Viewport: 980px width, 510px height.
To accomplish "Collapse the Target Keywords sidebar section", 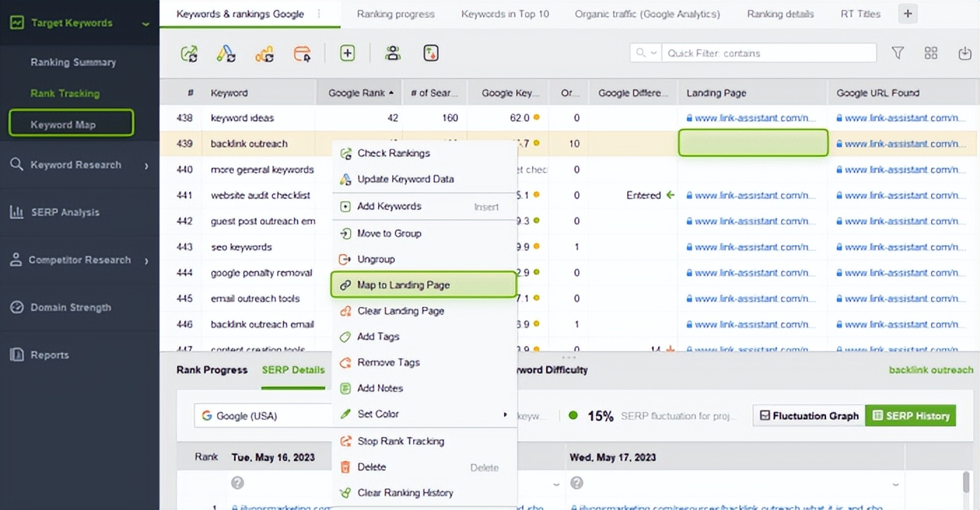I will point(146,24).
